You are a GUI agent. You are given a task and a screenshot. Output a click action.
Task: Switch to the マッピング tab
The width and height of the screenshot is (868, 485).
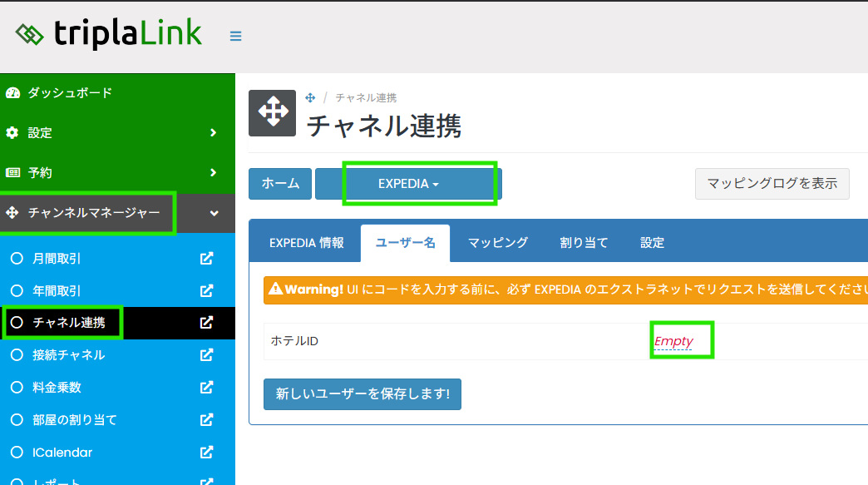coord(498,243)
